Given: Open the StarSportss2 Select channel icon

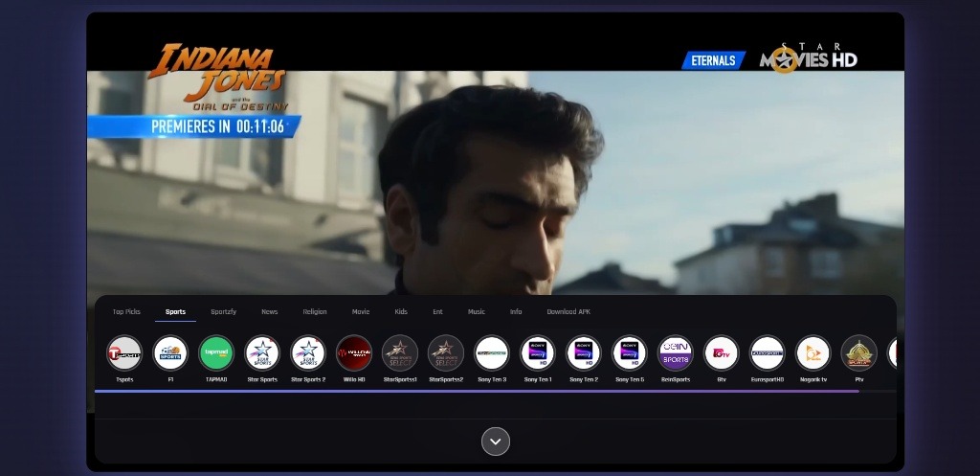Looking at the screenshot, I should click(x=446, y=352).
